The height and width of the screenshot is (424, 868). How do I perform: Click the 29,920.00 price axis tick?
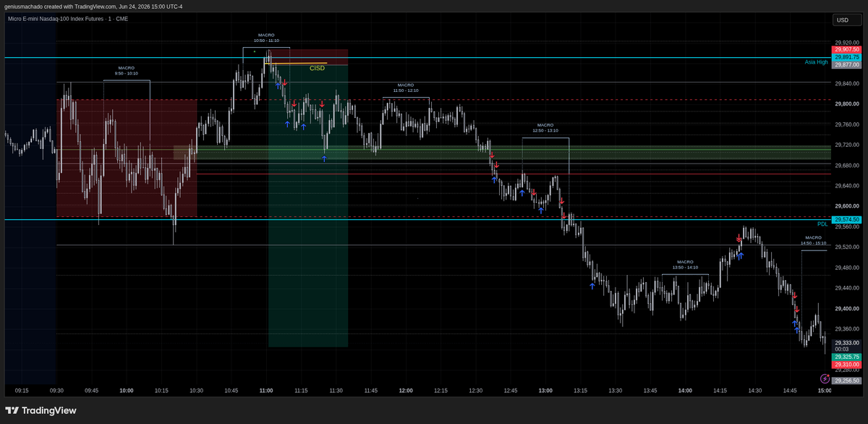point(847,42)
